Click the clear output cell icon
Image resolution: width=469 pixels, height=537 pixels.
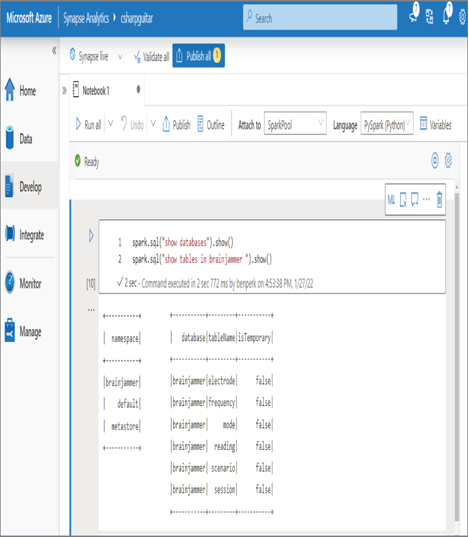(x=403, y=199)
